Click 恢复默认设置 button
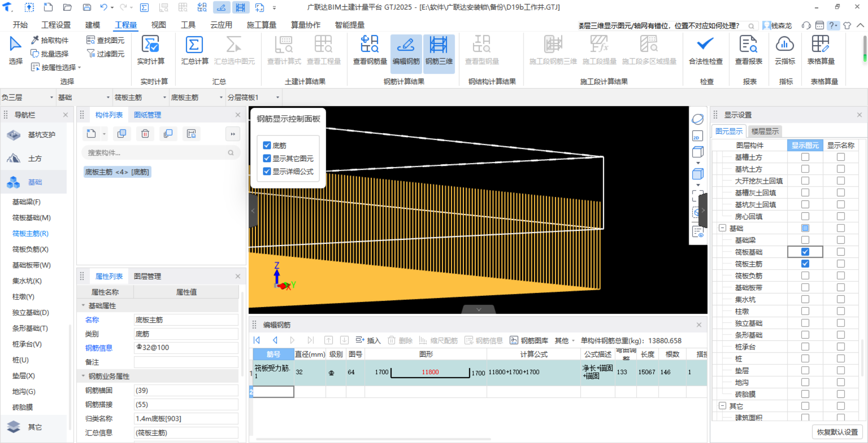 point(837,432)
